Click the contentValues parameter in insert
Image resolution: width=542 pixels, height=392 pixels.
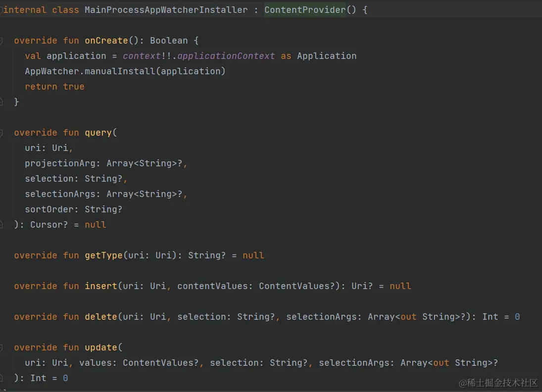point(212,286)
